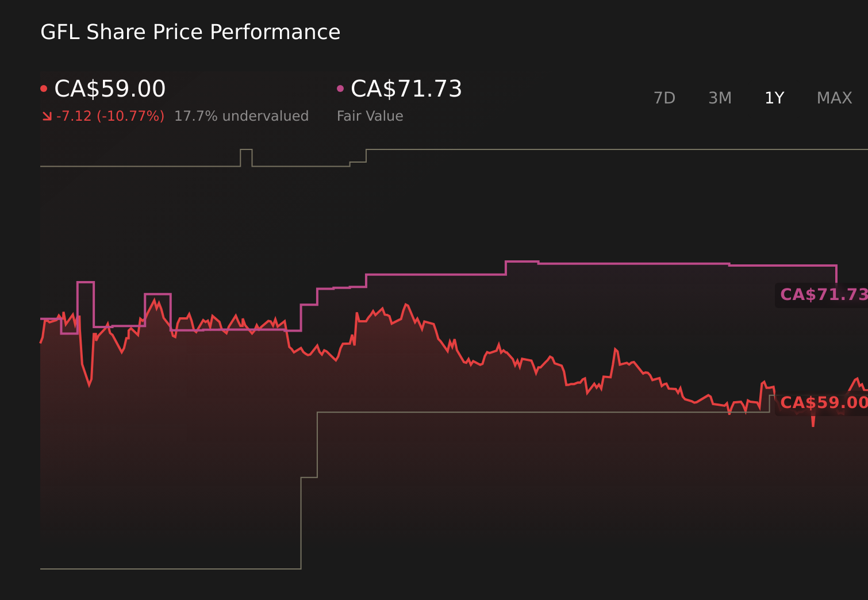The height and width of the screenshot is (600, 868).
Task: Expand the 1Y range selector
Action: point(774,98)
